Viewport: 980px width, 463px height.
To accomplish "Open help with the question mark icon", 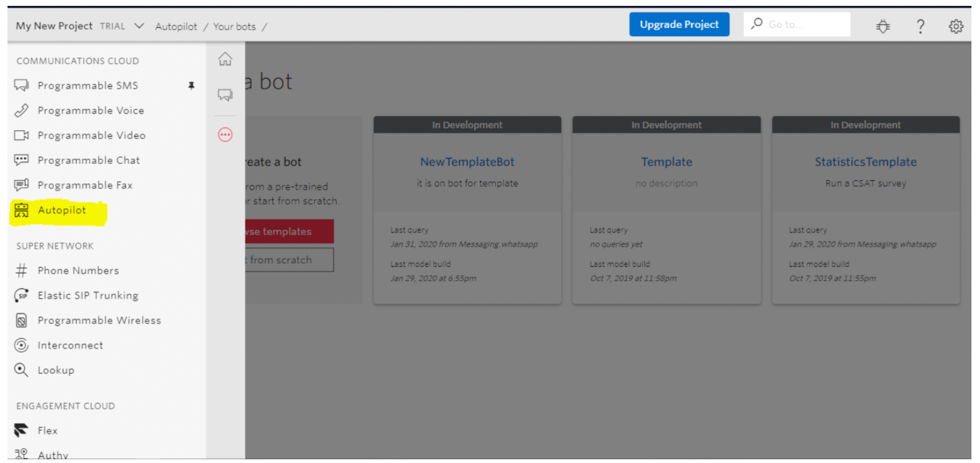I will pyautogui.click(x=921, y=26).
